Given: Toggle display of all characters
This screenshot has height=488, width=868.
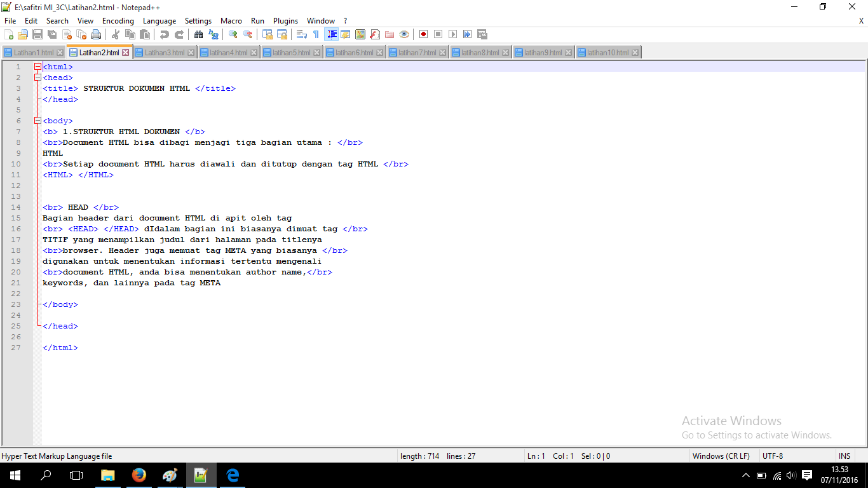Looking at the screenshot, I should 316,34.
